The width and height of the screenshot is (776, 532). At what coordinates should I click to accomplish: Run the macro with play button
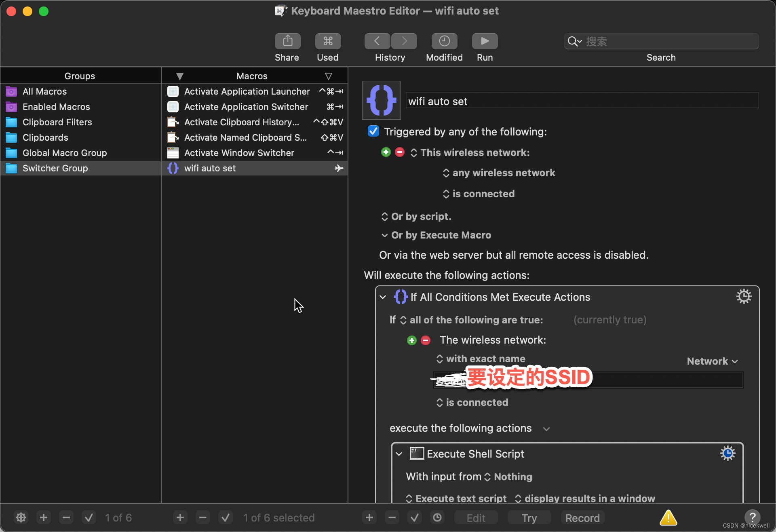(485, 41)
